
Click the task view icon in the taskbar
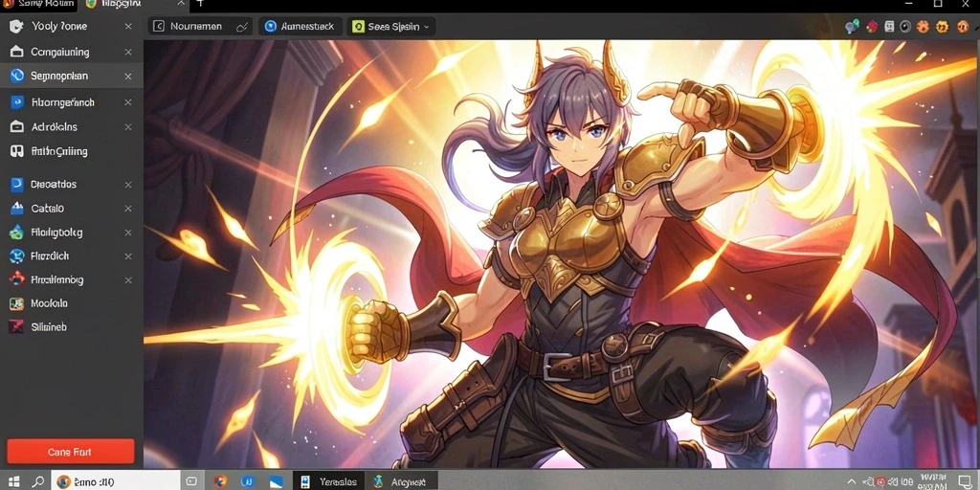pyautogui.click(x=191, y=482)
